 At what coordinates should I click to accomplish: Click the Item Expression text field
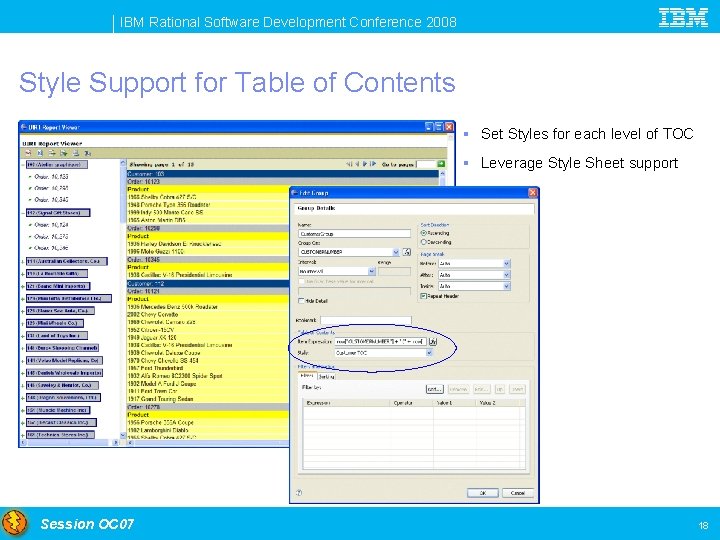(380, 341)
